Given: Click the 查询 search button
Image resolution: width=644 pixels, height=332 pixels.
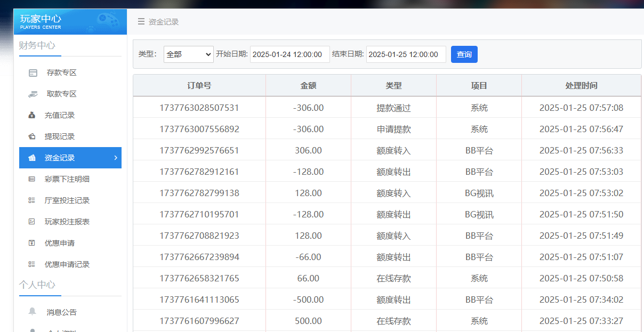Looking at the screenshot, I should [x=464, y=54].
